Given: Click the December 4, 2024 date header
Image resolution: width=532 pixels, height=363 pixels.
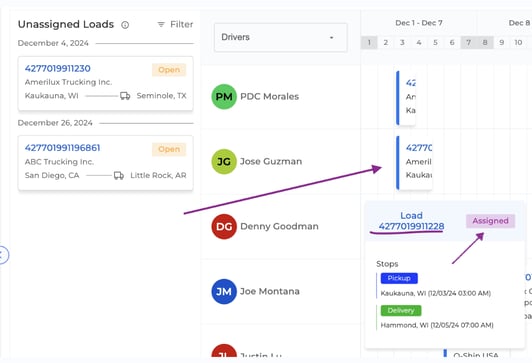Looking at the screenshot, I should (53, 43).
